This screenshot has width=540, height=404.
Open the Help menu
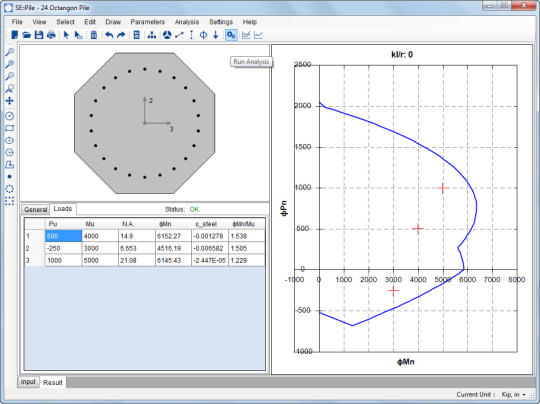pos(249,22)
